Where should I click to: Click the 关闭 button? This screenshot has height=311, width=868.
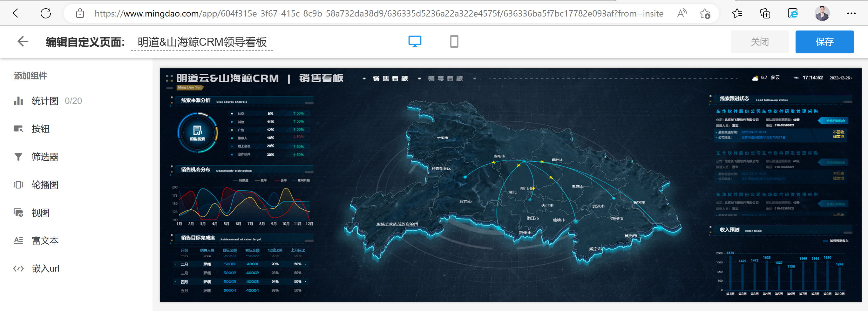click(x=760, y=42)
